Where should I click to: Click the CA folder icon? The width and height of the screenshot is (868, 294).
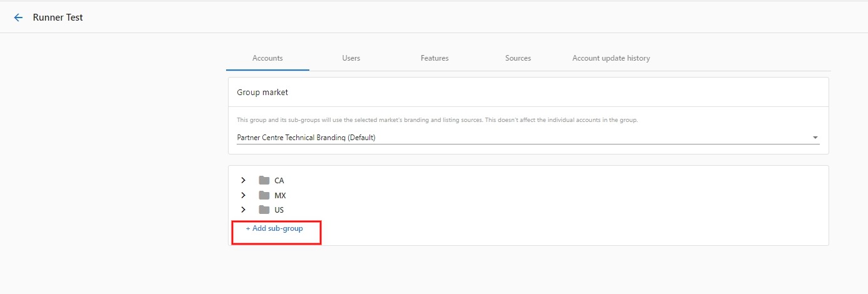pos(264,180)
